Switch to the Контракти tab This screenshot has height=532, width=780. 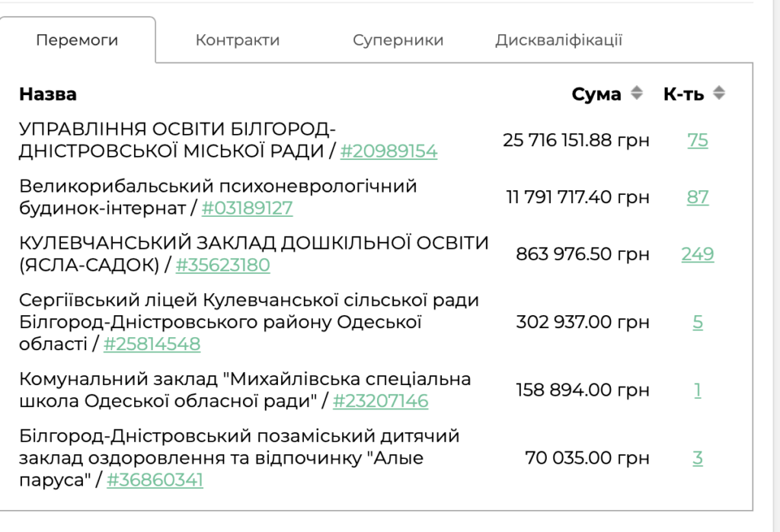(x=238, y=40)
